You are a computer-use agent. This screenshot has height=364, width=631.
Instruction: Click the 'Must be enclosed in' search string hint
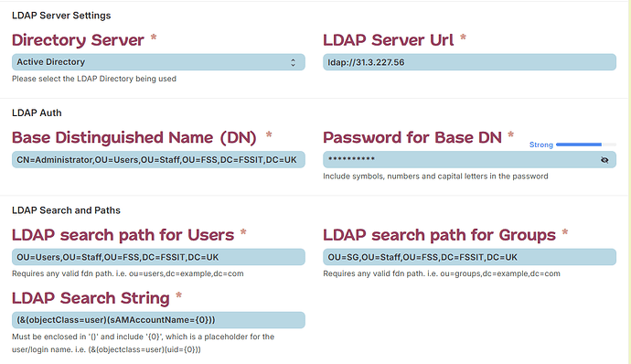[143, 343]
